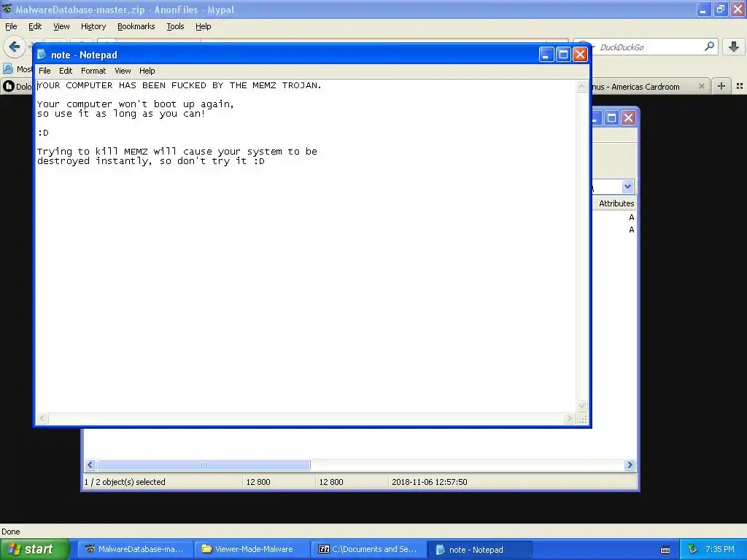Click the browser Back arrow button

point(15,47)
